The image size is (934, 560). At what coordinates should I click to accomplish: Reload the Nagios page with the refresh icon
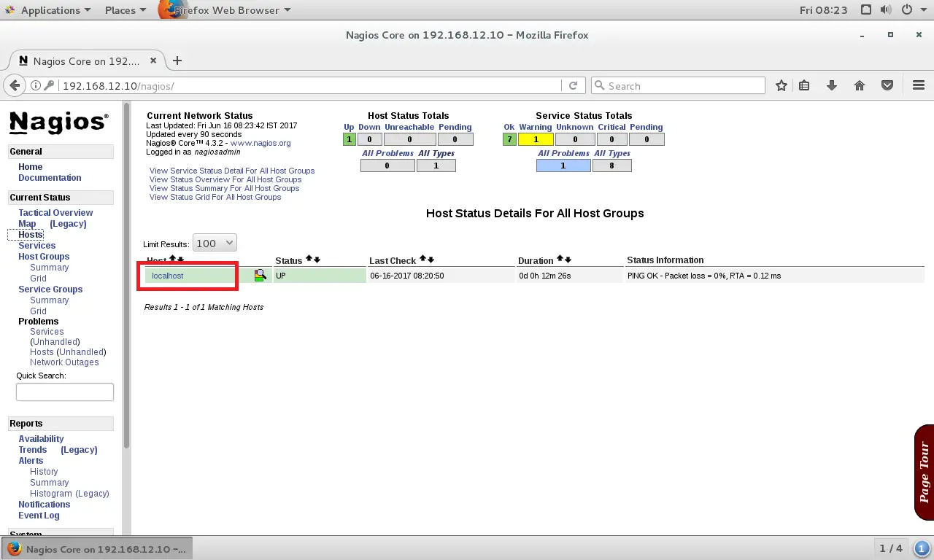point(574,85)
